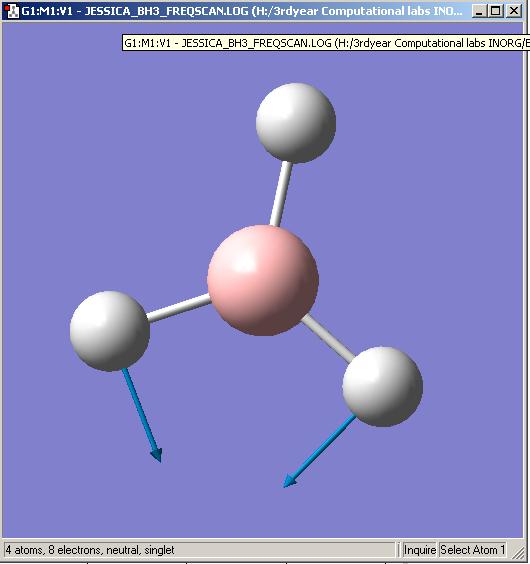Click the blue displacement arrow under left hydrogen
This screenshot has height=564, width=530.
pyautogui.click(x=142, y=415)
